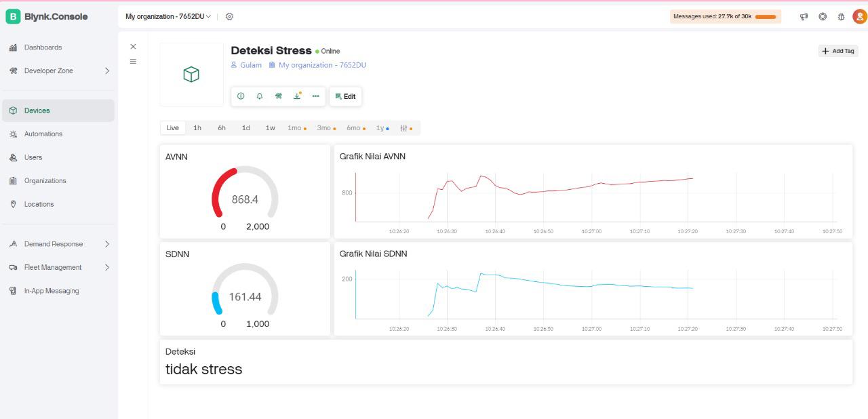The image size is (868, 419).
Task: Open the notification bell settings
Action: pos(260,96)
